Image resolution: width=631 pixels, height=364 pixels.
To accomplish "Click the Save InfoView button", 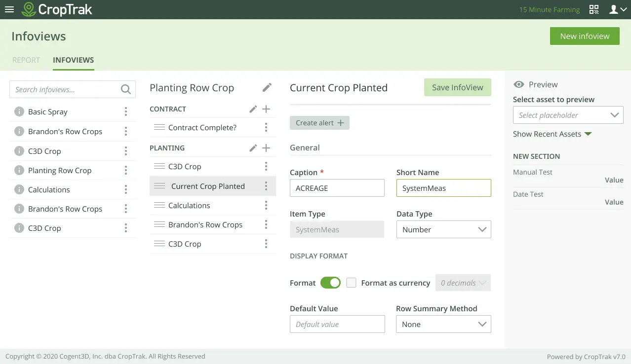I will (x=457, y=87).
